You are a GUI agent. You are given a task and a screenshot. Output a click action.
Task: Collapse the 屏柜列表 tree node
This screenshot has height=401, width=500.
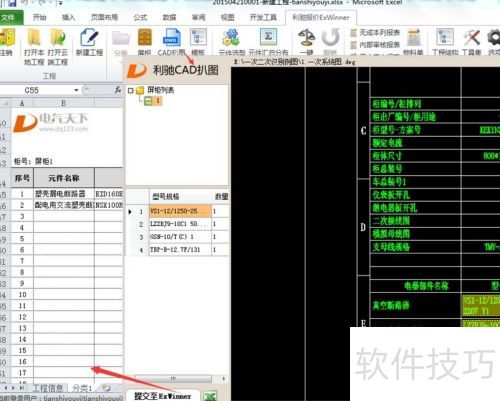click(131, 90)
